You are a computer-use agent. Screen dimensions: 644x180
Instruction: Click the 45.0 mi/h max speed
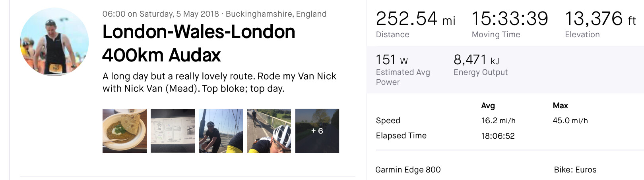pyautogui.click(x=570, y=121)
